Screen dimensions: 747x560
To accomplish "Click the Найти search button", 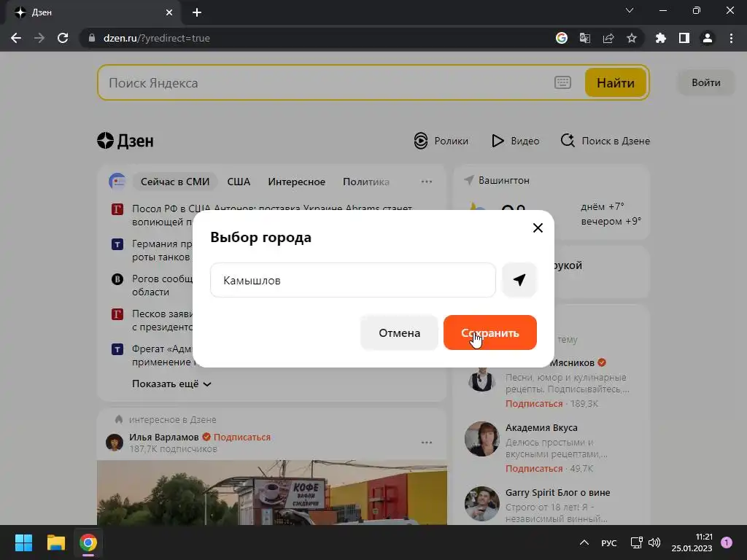I will click(x=615, y=83).
